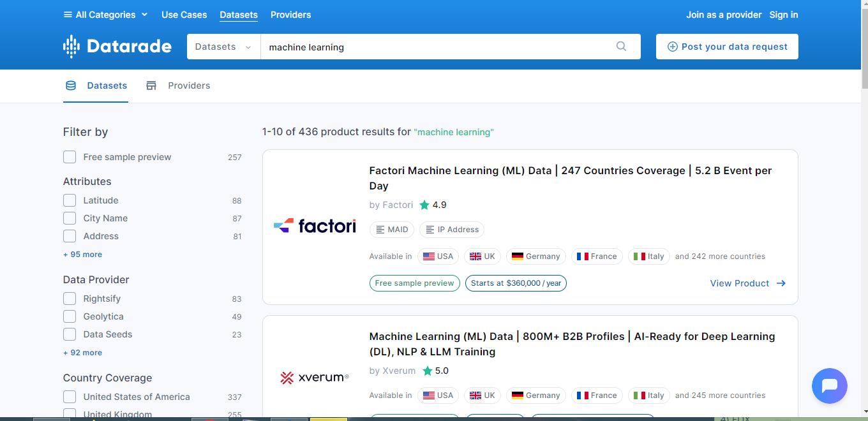
Task: Expand the 92 more data providers list
Action: [81, 352]
